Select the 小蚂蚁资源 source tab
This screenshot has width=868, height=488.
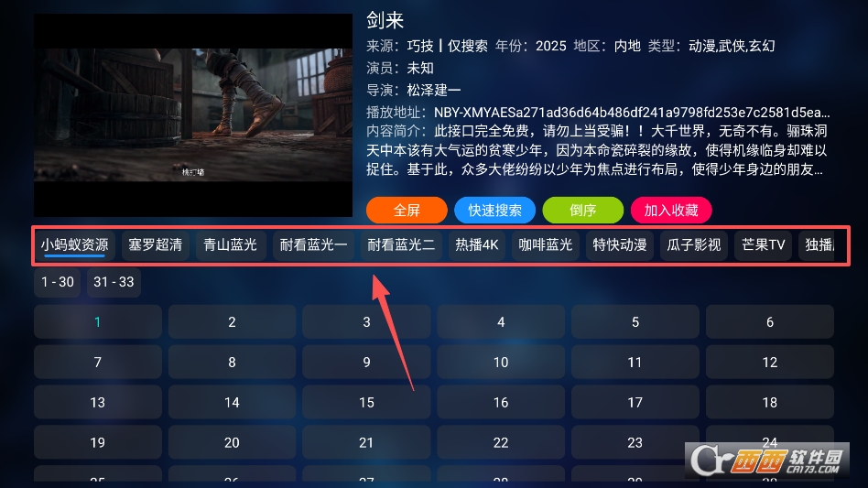(74, 245)
